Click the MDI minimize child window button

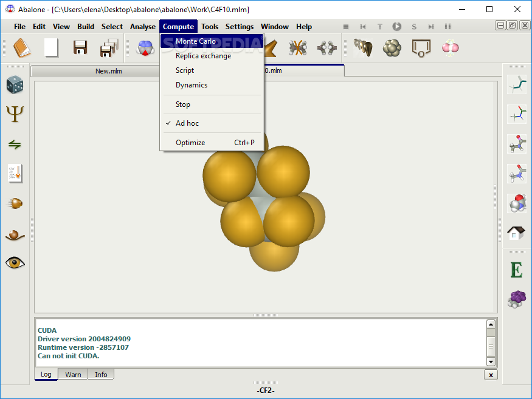click(x=500, y=26)
